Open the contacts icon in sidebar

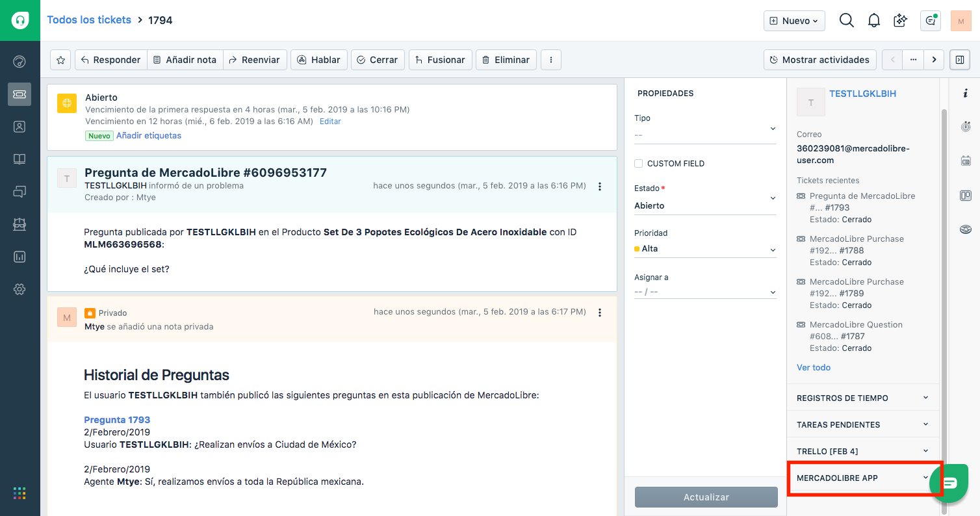[19, 127]
